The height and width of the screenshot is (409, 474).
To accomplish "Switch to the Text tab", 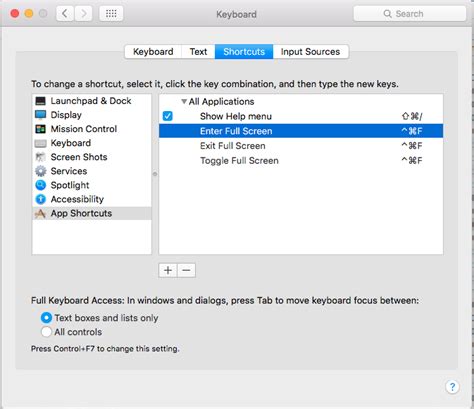I will 198,52.
